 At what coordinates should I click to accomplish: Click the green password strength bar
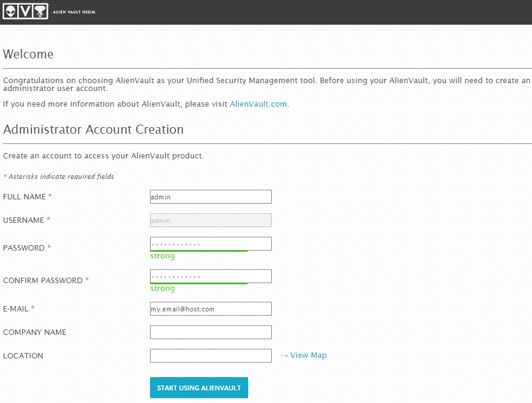point(199,251)
